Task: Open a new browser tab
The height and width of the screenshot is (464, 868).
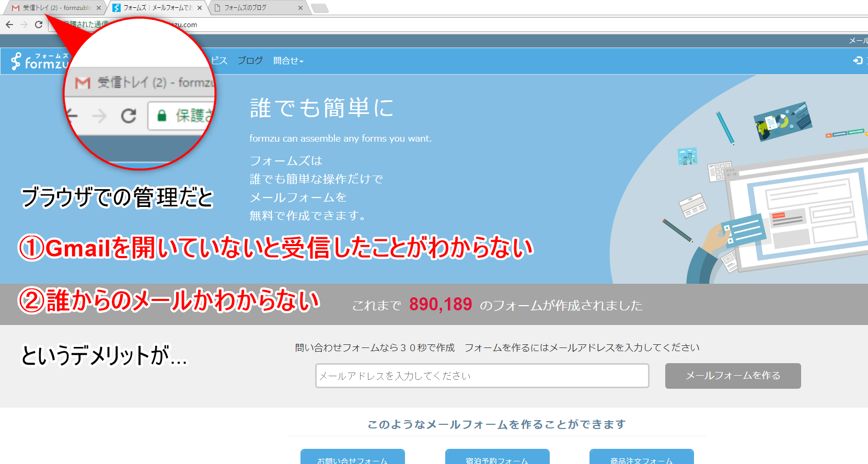Action: tap(320, 8)
